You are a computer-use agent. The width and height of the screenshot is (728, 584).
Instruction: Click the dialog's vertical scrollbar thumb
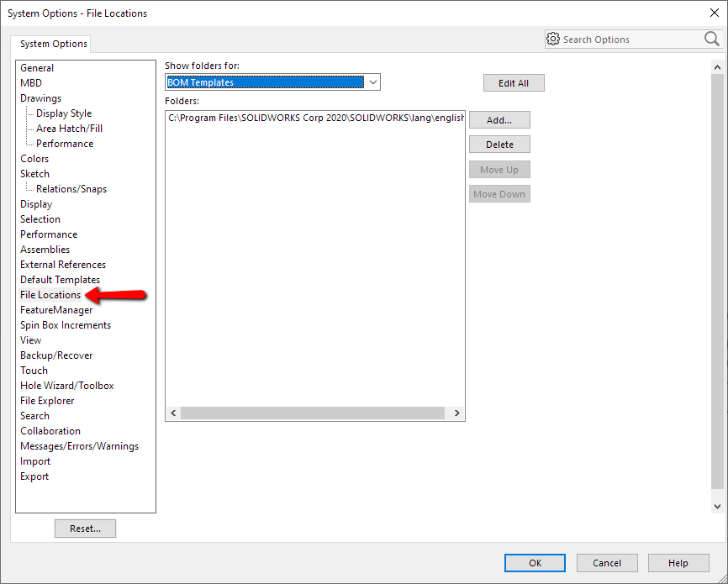click(717, 281)
